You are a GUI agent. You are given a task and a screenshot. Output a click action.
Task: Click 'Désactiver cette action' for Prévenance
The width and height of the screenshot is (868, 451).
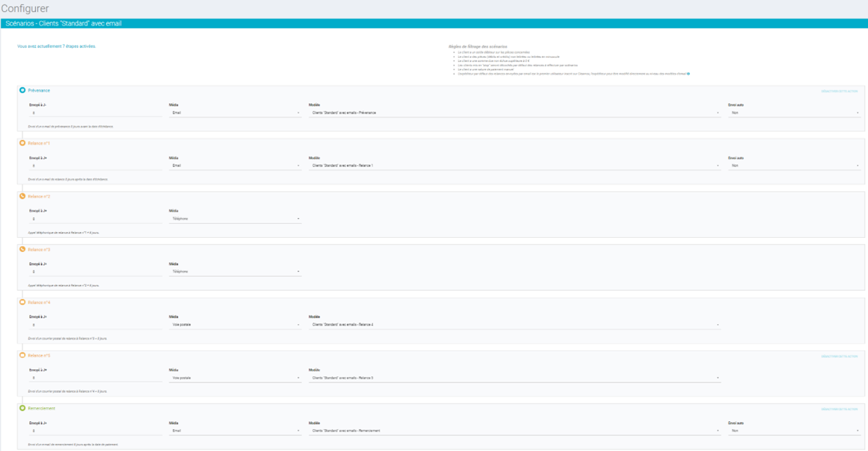click(x=839, y=91)
